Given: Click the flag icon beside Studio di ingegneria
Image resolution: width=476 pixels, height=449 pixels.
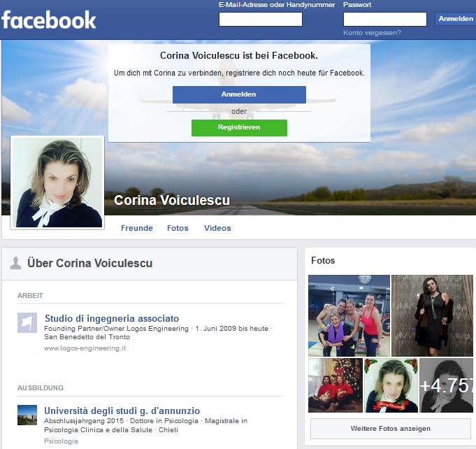Looking at the screenshot, I should click(x=27, y=322).
